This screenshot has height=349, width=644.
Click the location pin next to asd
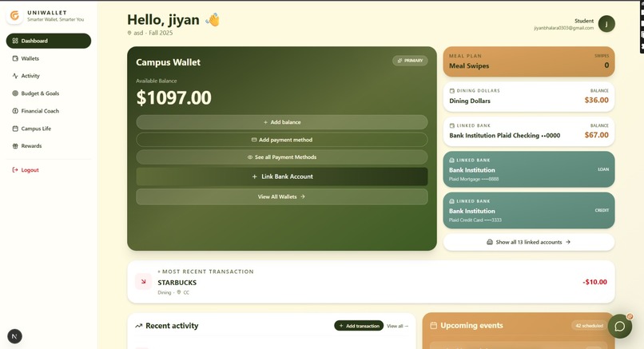(129, 33)
